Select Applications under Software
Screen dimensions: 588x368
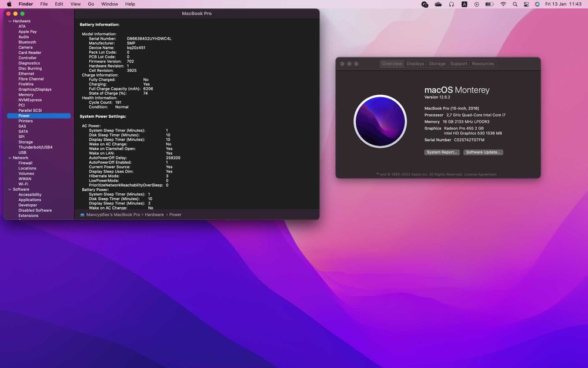tap(29, 200)
